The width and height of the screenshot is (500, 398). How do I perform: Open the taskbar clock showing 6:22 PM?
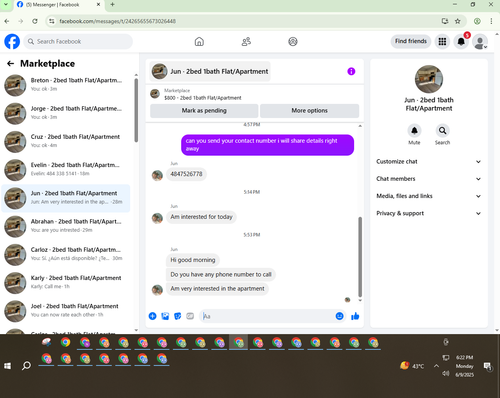(465, 366)
